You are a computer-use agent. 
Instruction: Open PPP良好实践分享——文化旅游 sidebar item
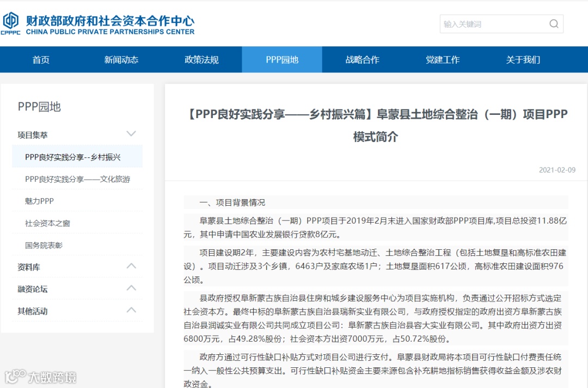[x=78, y=179]
